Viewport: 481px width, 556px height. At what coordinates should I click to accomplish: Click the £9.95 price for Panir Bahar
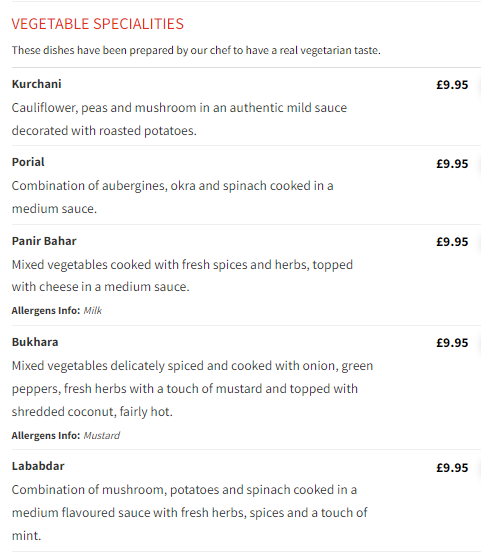tap(452, 242)
